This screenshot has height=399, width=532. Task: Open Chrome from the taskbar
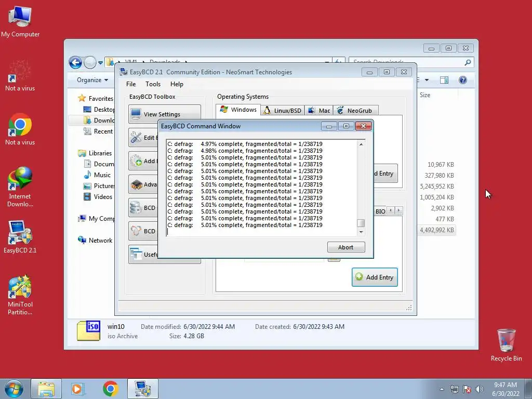pos(110,389)
